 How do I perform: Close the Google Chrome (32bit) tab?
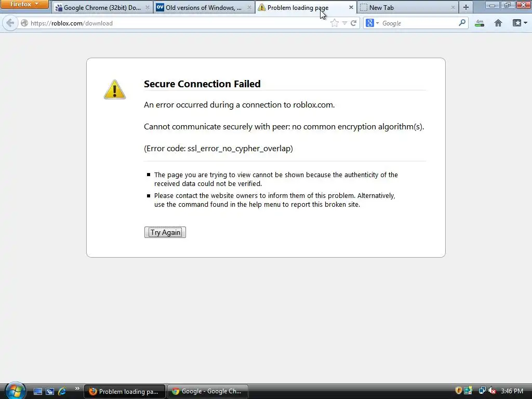click(147, 7)
